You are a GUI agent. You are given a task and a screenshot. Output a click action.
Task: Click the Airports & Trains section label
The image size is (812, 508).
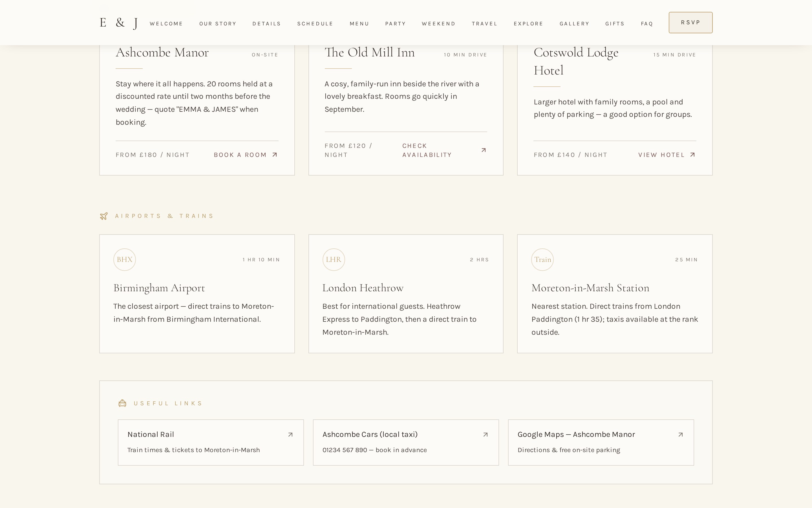164,216
